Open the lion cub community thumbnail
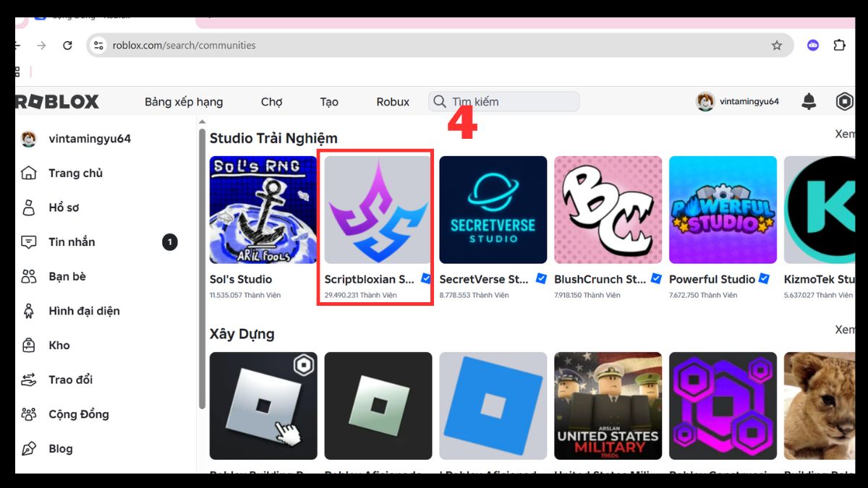Image resolution: width=868 pixels, height=488 pixels. 820,406
